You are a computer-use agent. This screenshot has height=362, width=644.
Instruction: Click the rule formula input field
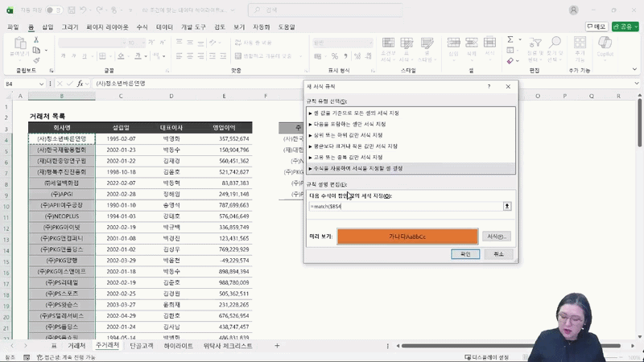tap(406, 206)
